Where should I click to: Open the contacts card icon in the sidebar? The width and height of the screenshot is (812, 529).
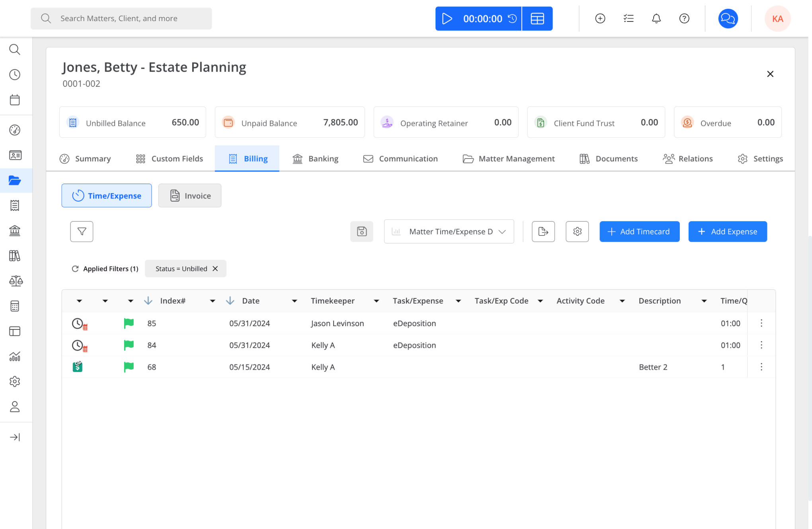tap(15, 155)
